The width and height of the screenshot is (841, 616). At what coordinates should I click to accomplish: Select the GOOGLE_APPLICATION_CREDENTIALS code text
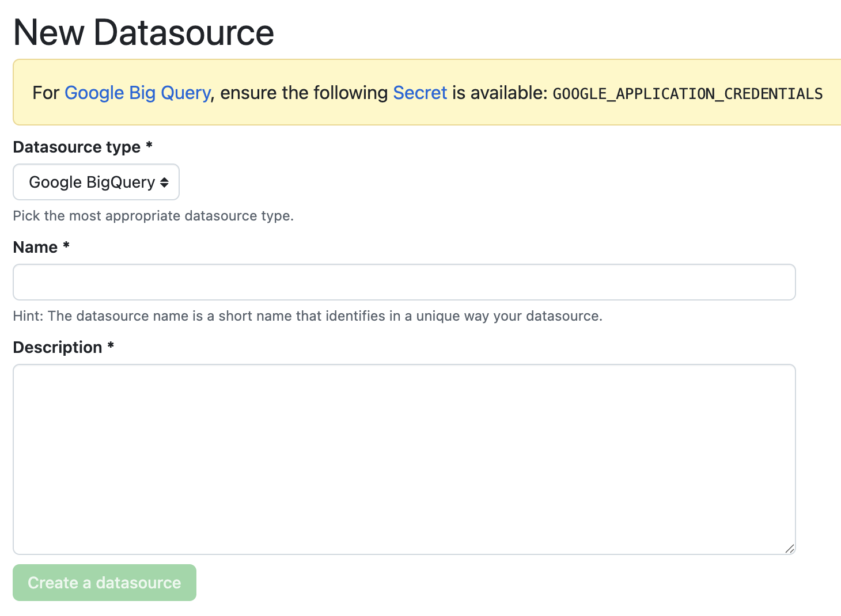pos(688,94)
